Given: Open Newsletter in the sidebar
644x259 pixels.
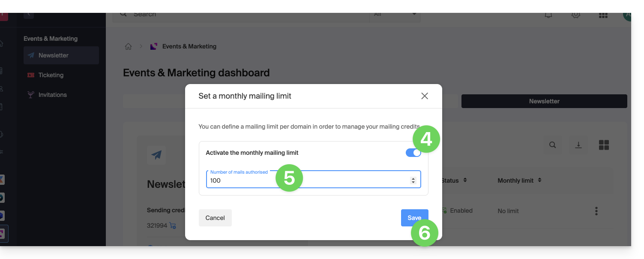Looking at the screenshot, I should pos(54,55).
